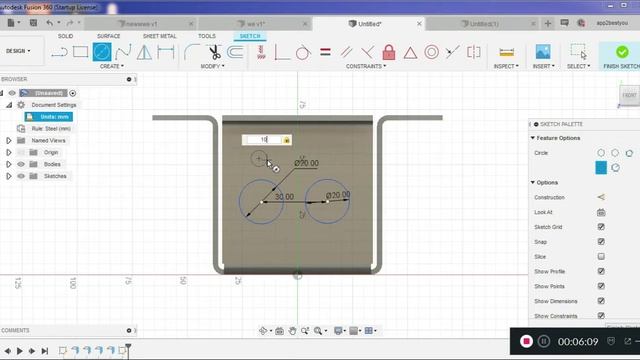Image resolution: width=640 pixels, height=360 pixels.
Task: Apply the Concentric constraint
Action: pos(431,52)
